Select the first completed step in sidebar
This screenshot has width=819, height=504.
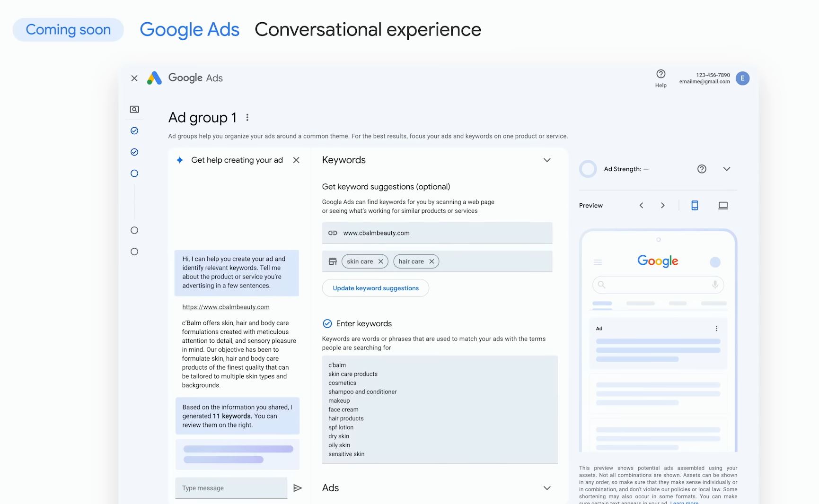(134, 130)
